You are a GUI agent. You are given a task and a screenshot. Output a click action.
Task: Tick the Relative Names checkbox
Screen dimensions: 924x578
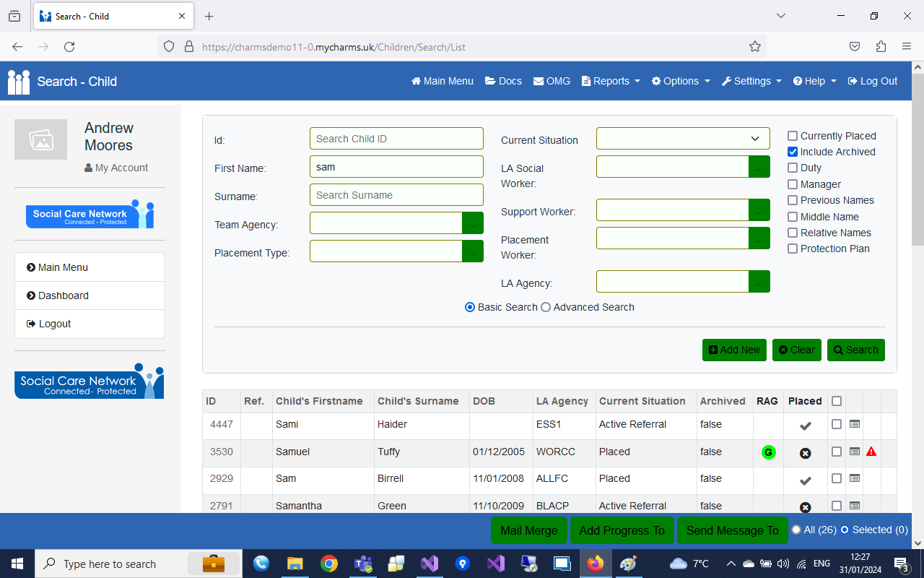pyautogui.click(x=793, y=233)
